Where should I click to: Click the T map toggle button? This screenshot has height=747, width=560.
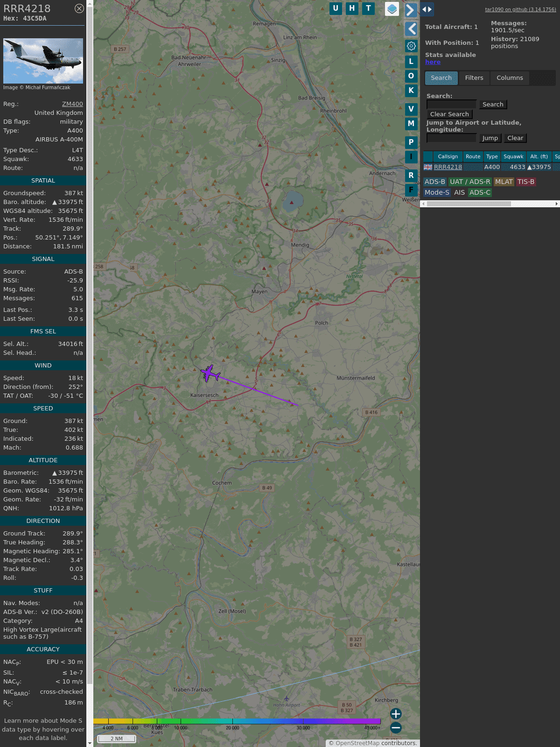coord(368,8)
